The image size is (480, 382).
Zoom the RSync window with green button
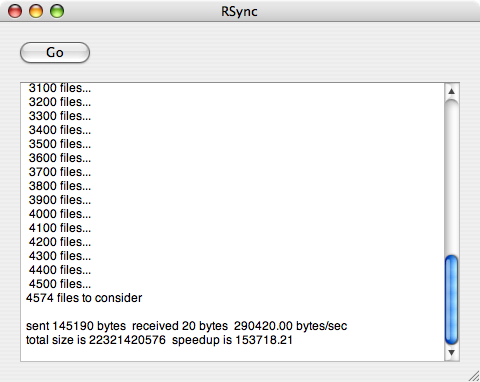click(x=57, y=11)
